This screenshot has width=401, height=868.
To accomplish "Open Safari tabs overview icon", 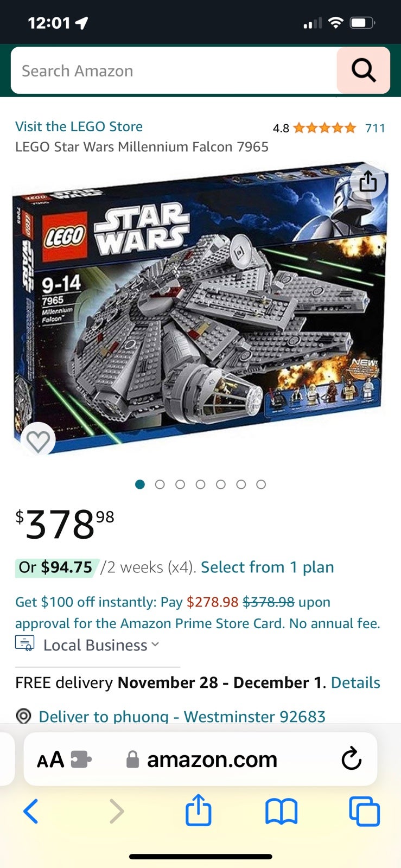I will pos(364,812).
